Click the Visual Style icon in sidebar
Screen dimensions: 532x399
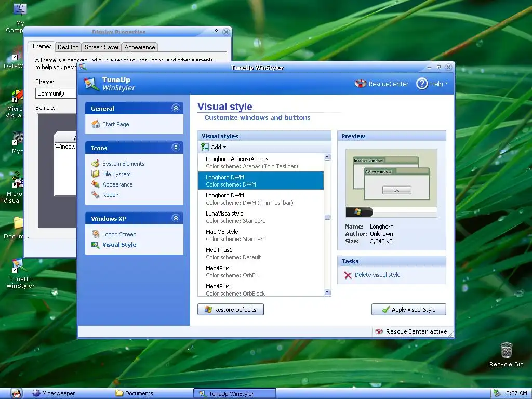[x=96, y=245]
